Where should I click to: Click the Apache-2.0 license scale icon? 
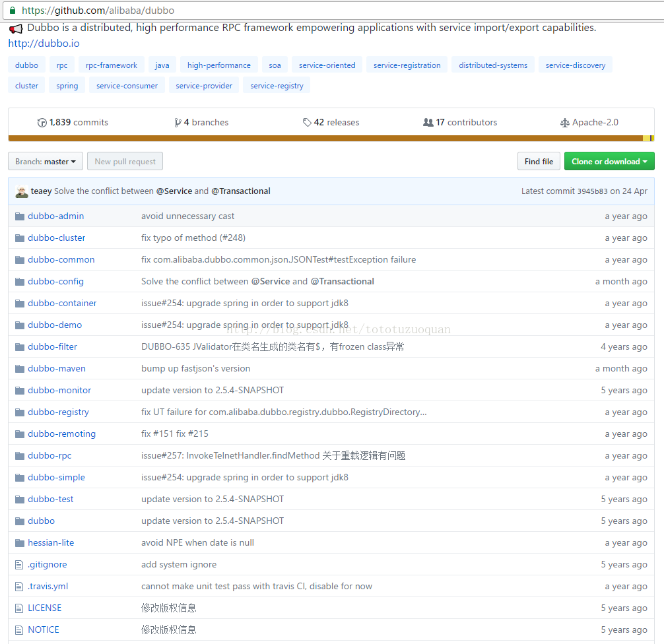(564, 123)
